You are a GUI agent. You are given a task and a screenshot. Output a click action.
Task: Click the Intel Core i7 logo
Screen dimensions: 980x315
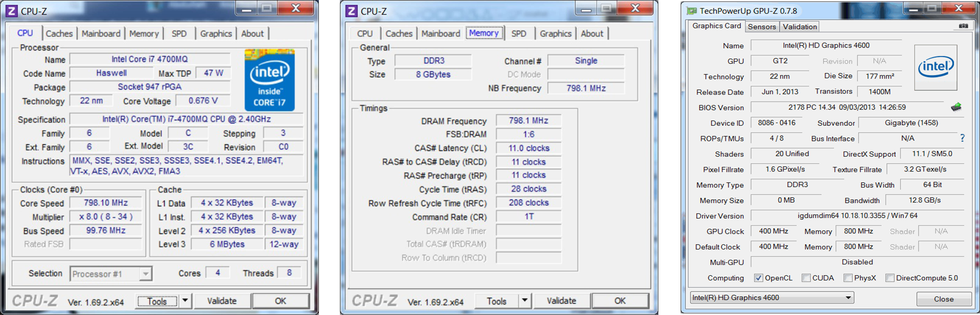tap(269, 80)
